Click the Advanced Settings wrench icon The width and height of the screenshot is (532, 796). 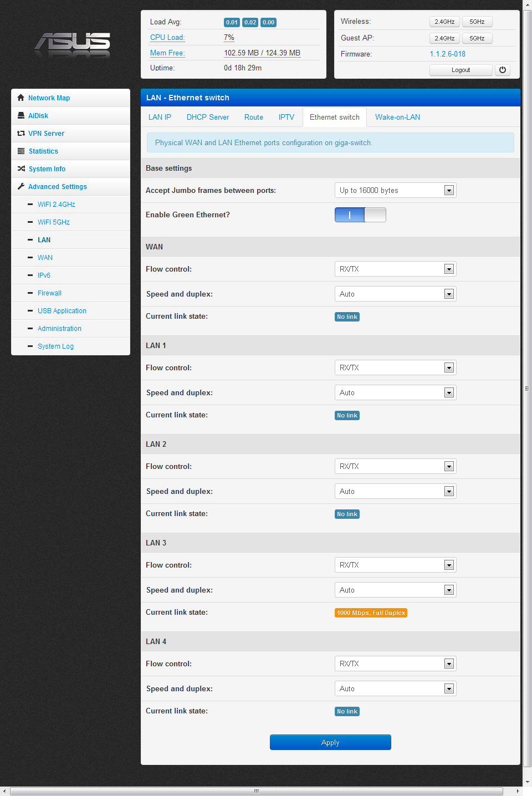21,186
